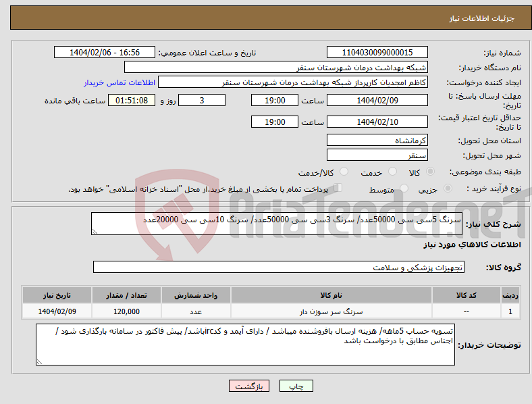This screenshot has width=532, height=404.
Task: Click the تعداد / مقدار column header
Action: 126,295
